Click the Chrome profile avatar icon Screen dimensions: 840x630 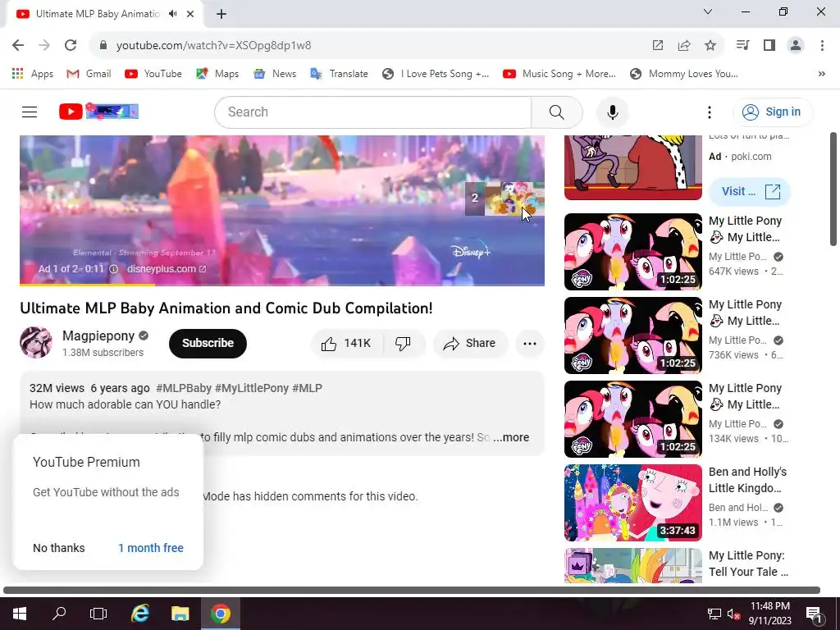coord(796,46)
